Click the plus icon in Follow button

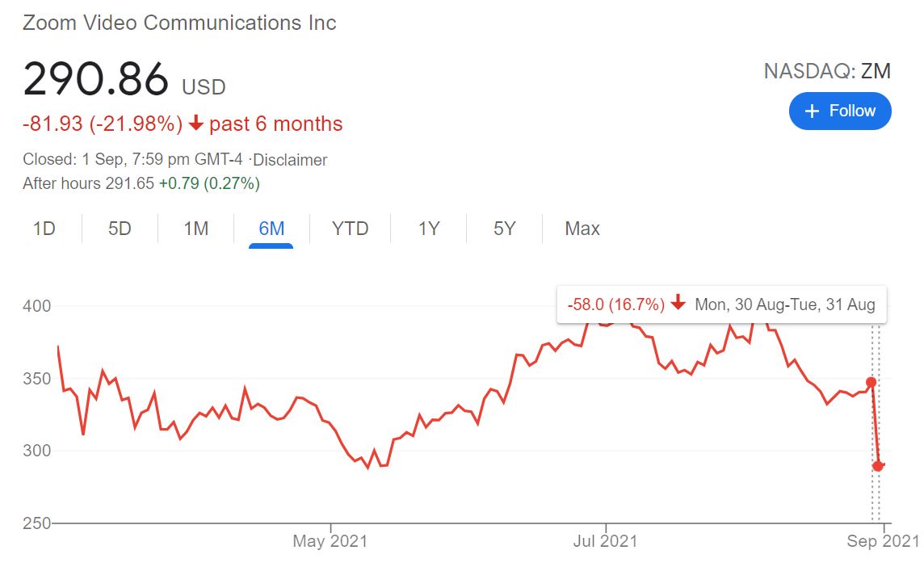812,111
